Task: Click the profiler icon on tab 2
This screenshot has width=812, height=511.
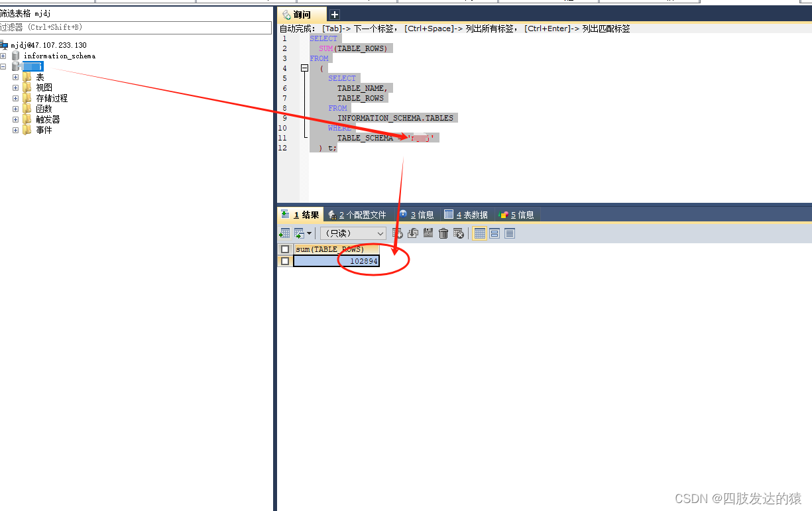Action: click(332, 215)
